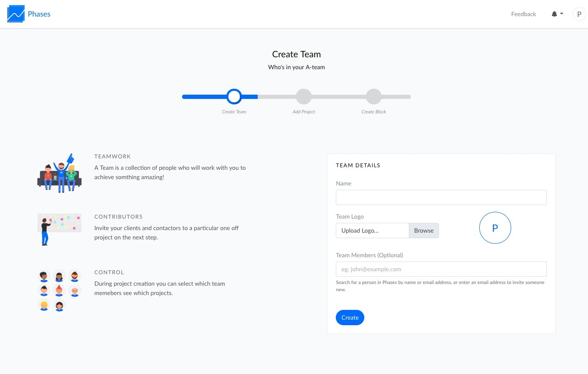Click the blue Create button
Screen dimensions: 588x374
[350, 318]
